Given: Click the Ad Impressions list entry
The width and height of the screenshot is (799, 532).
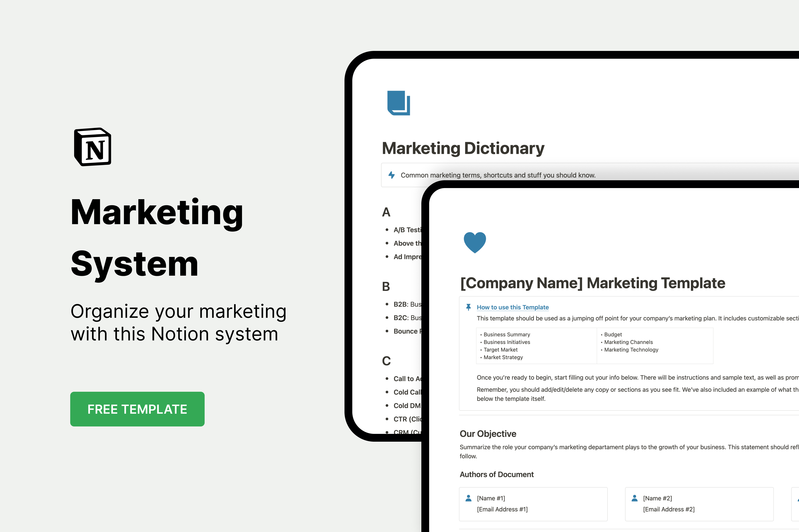Looking at the screenshot, I should coord(407,257).
